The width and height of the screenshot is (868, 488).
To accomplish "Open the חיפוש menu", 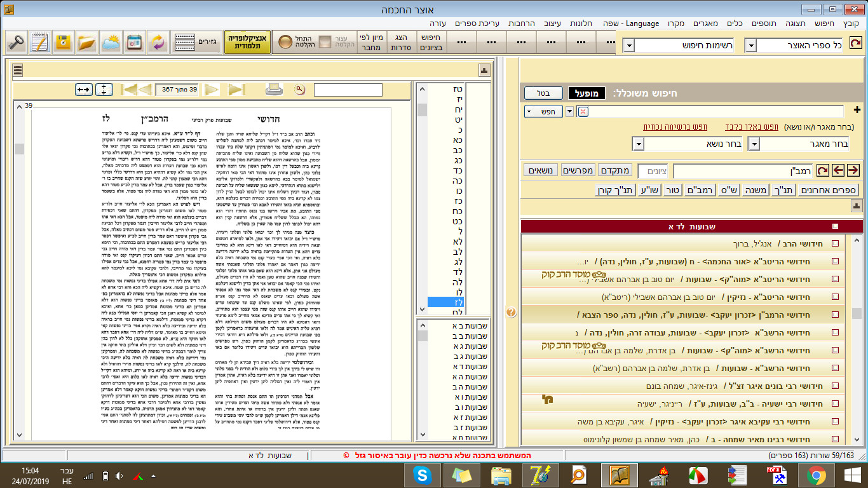I will pyautogui.click(x=824, y=24).
